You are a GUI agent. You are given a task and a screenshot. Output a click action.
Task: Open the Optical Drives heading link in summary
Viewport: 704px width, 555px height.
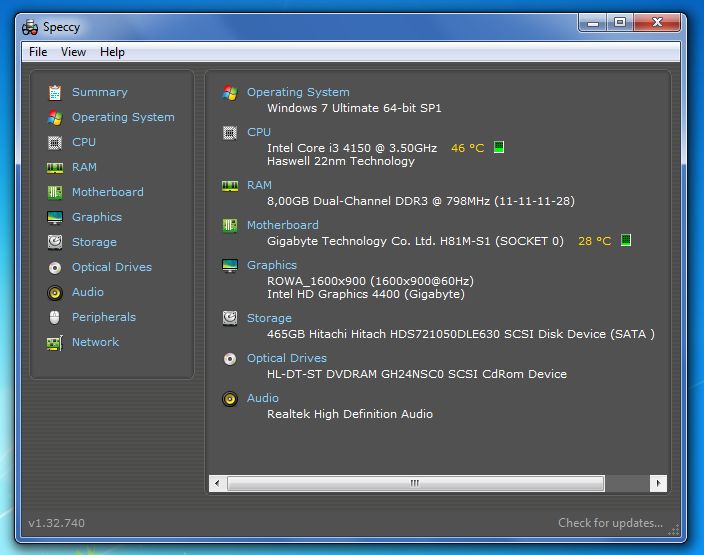(x=287, y=358)
